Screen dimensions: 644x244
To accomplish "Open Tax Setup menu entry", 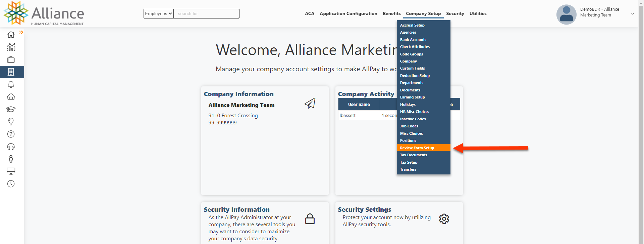I will pos(424,162).
